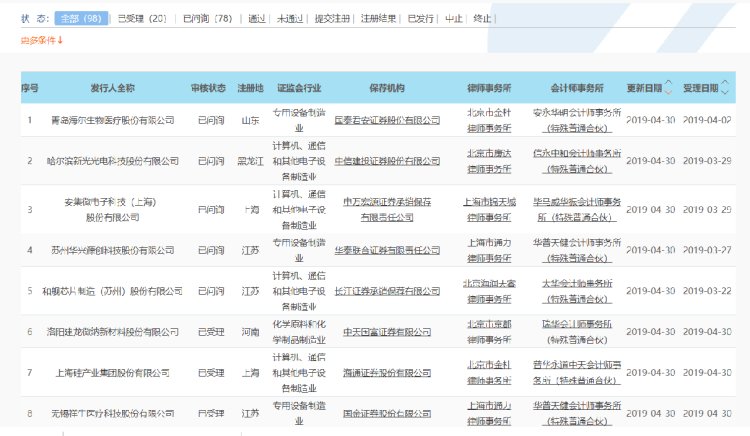Filter by 已受理 (20) status
This screenshot has height=436, width=750.
(142, 18)
